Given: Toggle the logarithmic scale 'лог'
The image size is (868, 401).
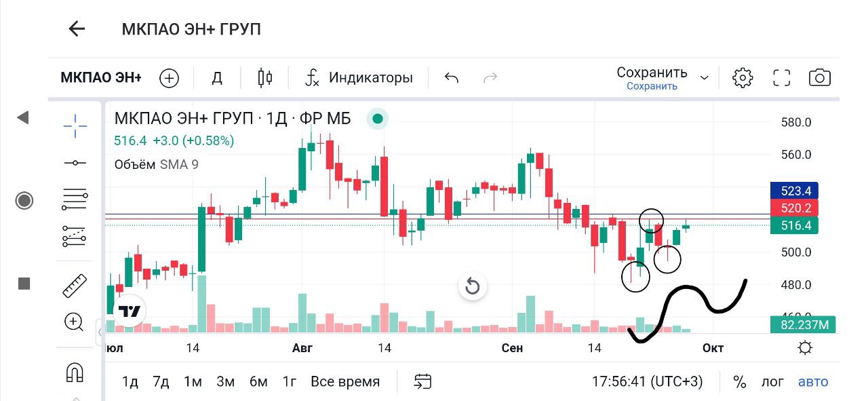Looking at the screenshot, I should point(772,381).
